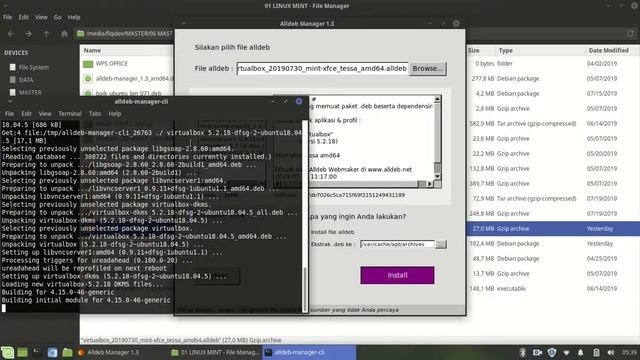Select the 148,1 MB executable file row
Image resolution: width=640 pixels, height=360 pixels.
(553, 289)
